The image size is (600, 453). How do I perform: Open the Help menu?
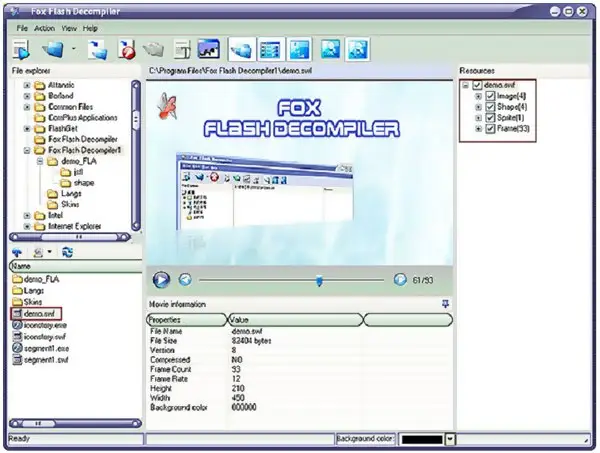(x=90, y=28)
